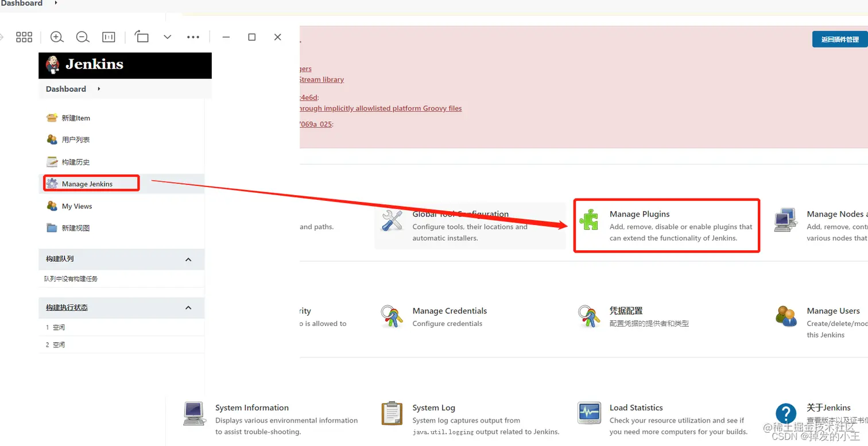Click the Manage Users people icon
Viewport: 868px width, 446px height.
[x=786, y=316]
